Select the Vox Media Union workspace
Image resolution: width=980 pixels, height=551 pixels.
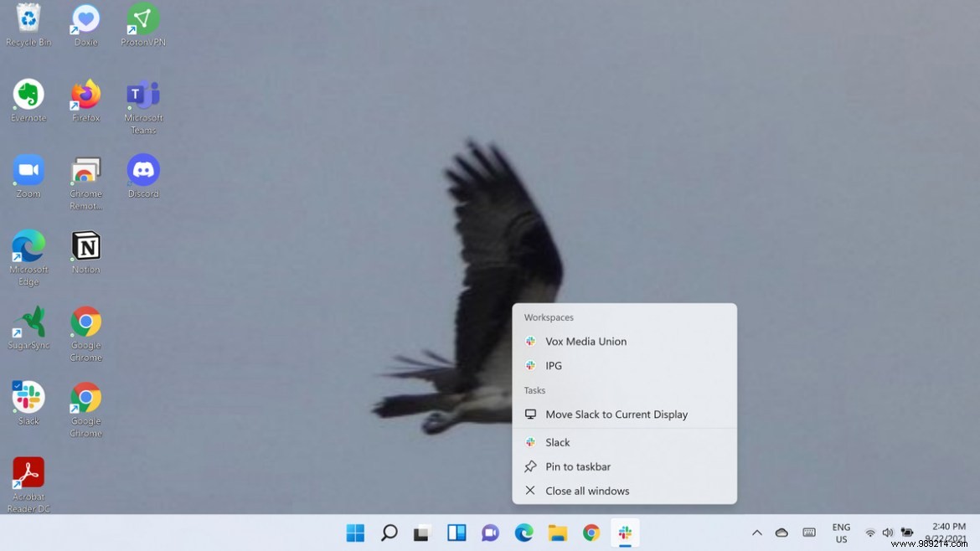point(587,341)
